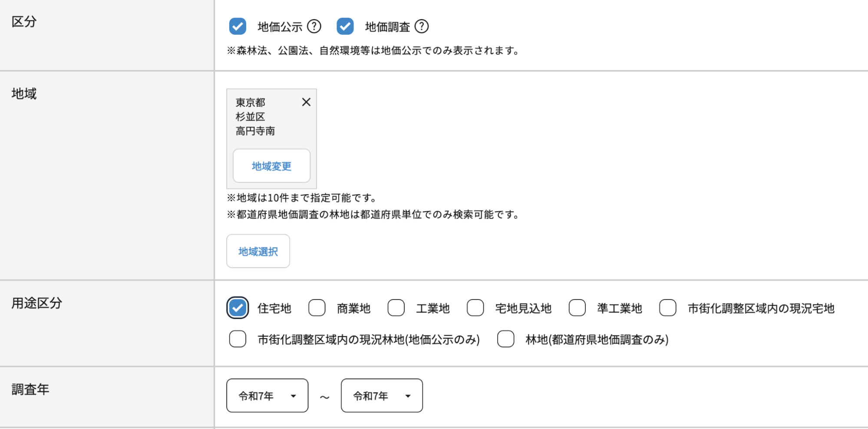Click the 住宅地 label text
The image size is (868, 429).
(x=274, y=309)
